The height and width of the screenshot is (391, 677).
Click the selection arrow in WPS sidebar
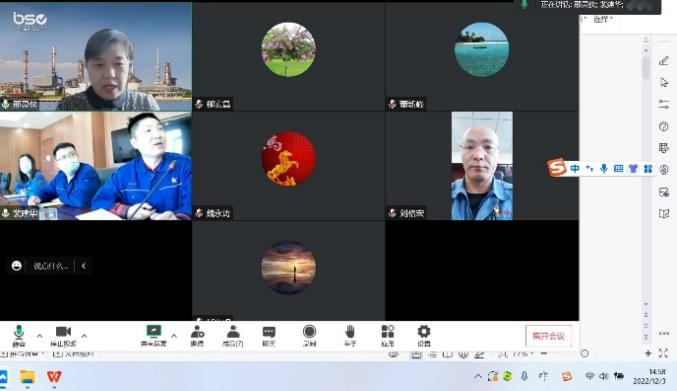pos(664,82)
